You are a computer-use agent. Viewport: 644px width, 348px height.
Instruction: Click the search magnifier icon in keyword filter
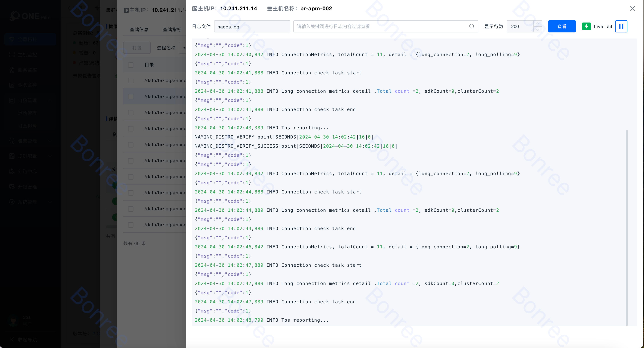(471, 26)
